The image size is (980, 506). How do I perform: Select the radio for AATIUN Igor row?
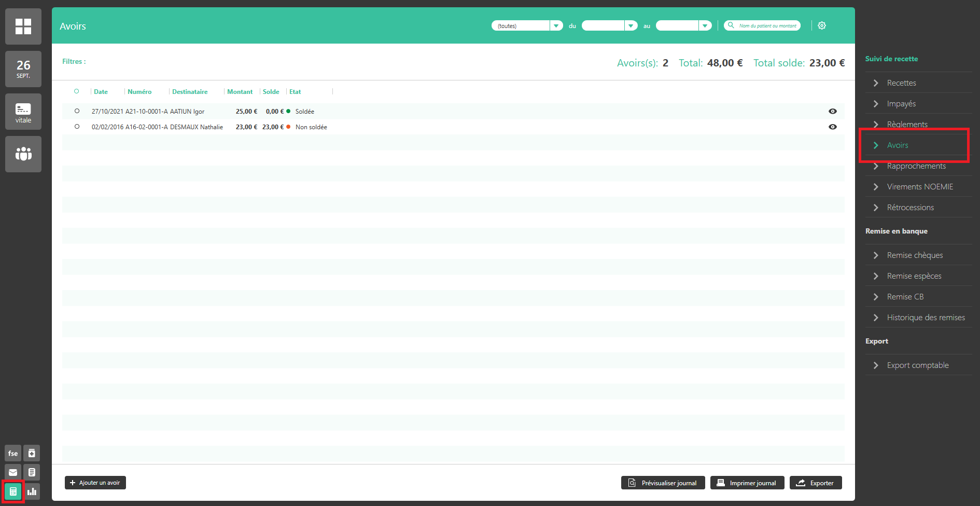pyautogui.click(x=77, y=111)
